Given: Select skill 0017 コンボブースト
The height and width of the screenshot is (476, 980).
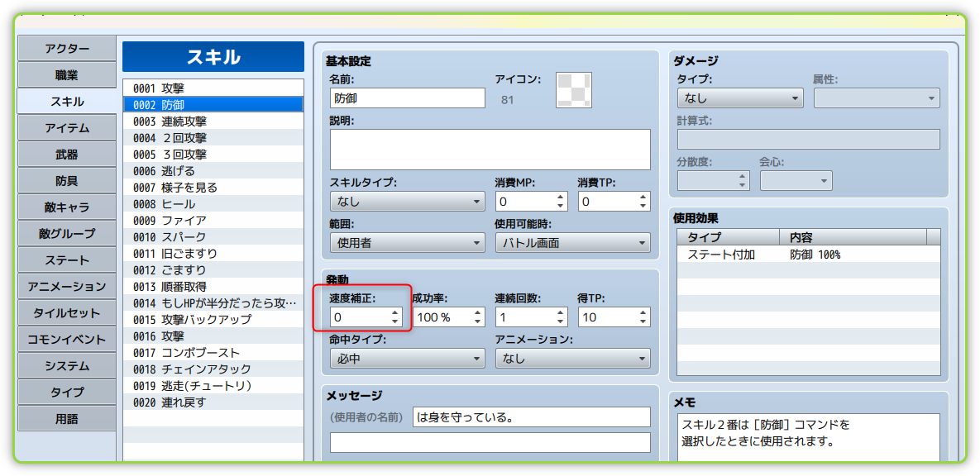Looking at the screenshot, I should click(x=213, y=353).
